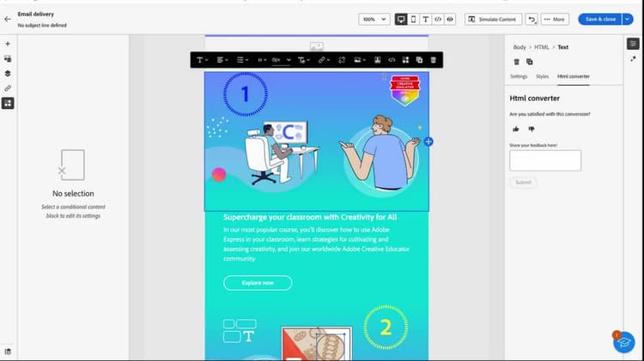Toggle the eye preview mode
Viewport: 644px width, 361px height.
tap(450, 19)
